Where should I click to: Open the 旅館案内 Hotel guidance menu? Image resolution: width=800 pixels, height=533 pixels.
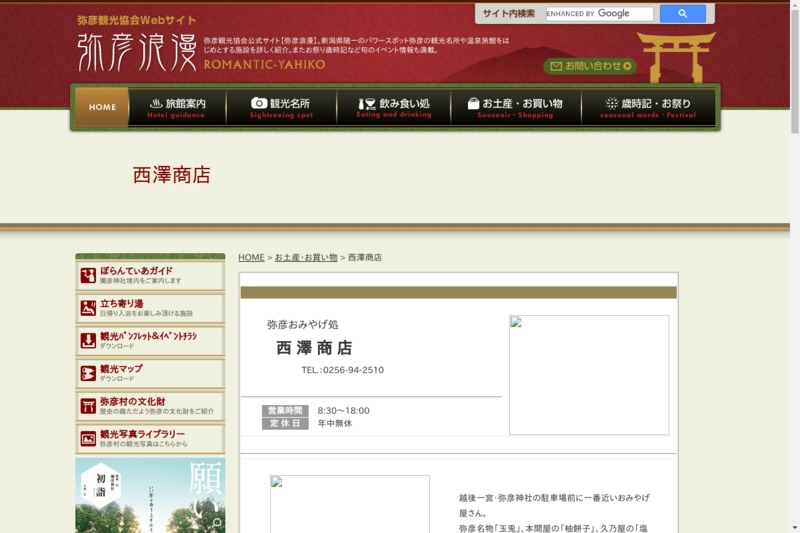[x=177, y=107]
